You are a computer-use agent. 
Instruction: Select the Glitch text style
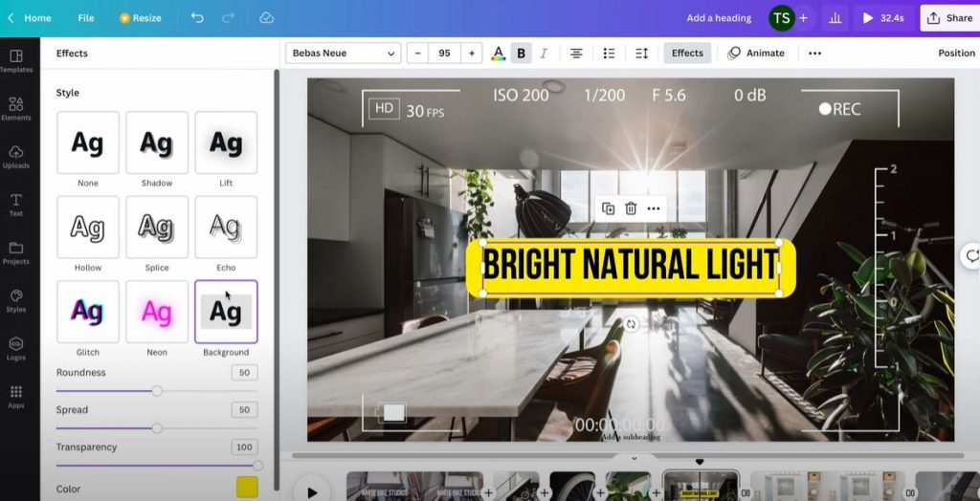[x=87, y=312]
